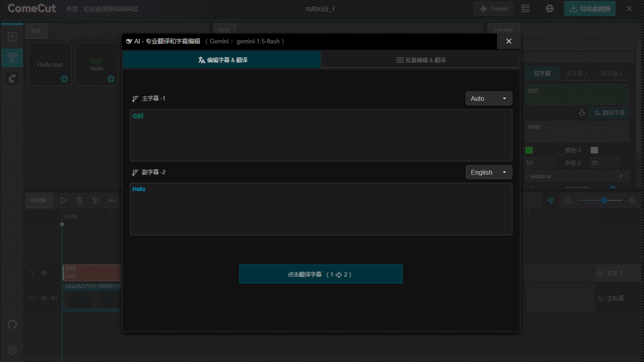Image resolution: width=644 pixels, height=362 pixels.
Task: Click the sort icon beside 副字幕 -2
Action: click(135, 172)
